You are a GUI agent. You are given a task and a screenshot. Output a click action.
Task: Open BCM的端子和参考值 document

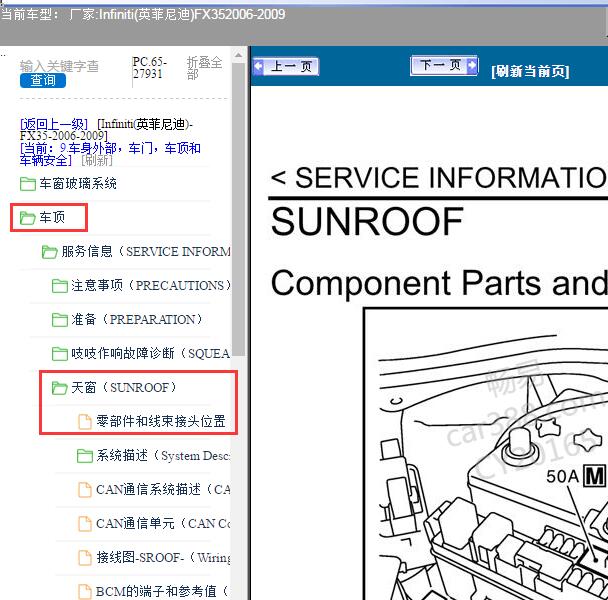[161, 591]
